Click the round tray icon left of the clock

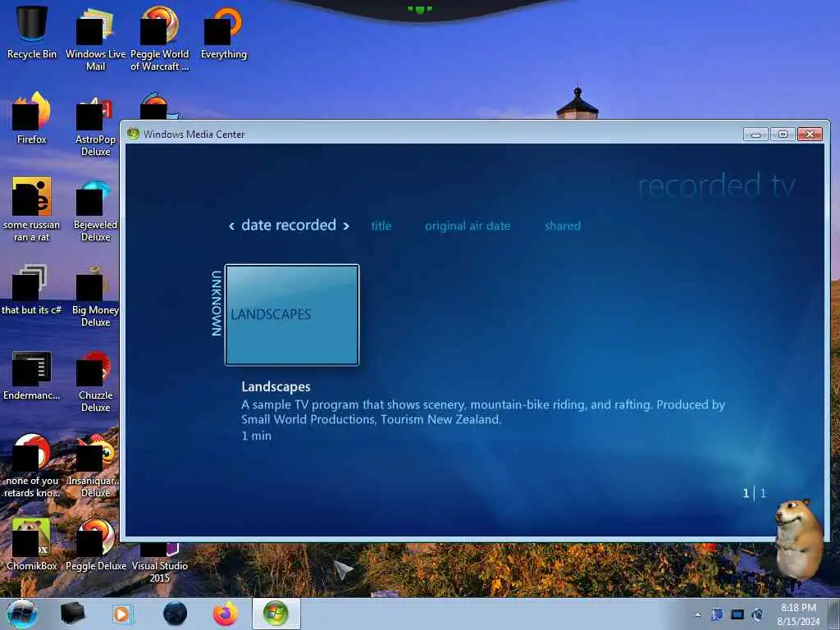(x=758, y=614)
